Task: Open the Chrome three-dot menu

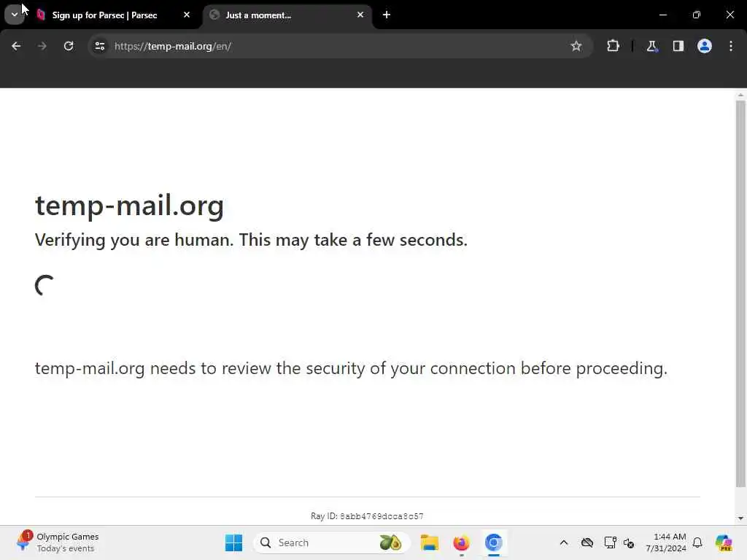Action: [731, 46]
